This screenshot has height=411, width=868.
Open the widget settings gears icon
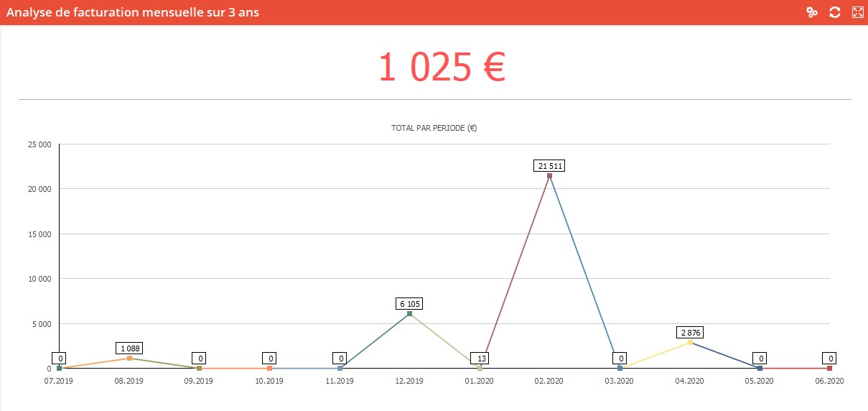point(812,12)
